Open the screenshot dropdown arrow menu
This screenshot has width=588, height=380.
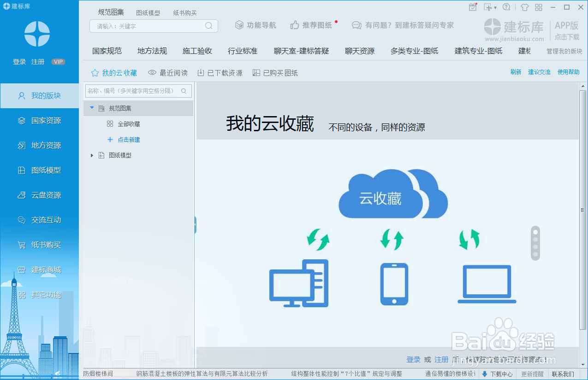(x=496, y=7)
